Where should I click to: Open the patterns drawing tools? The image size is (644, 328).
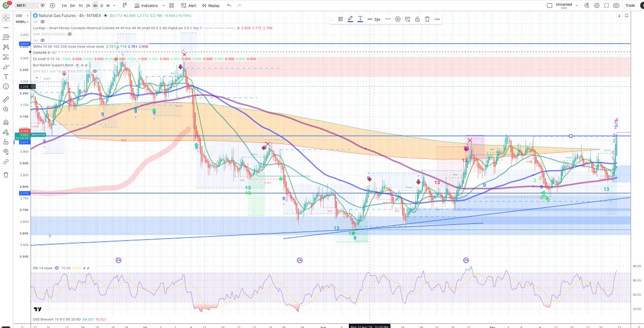click(6, 47)
